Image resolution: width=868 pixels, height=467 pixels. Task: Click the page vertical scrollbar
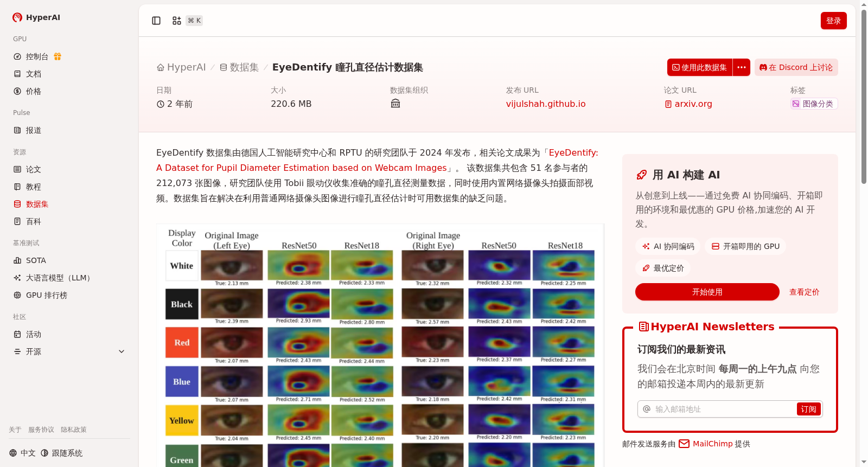point(864,98)
